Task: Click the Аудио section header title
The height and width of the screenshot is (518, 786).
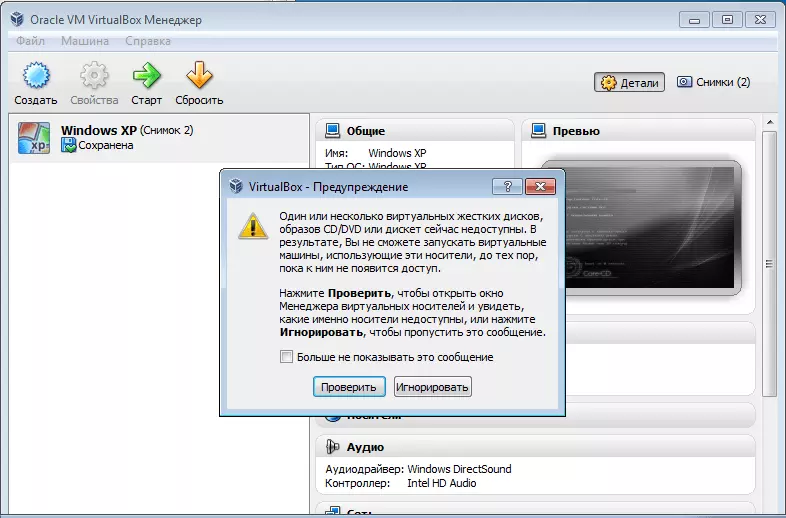Action: 365,447
